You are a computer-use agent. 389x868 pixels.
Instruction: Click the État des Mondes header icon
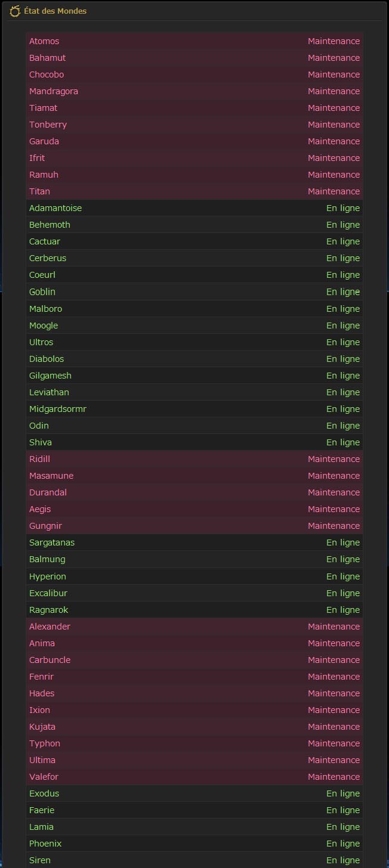tap(15, 11)
